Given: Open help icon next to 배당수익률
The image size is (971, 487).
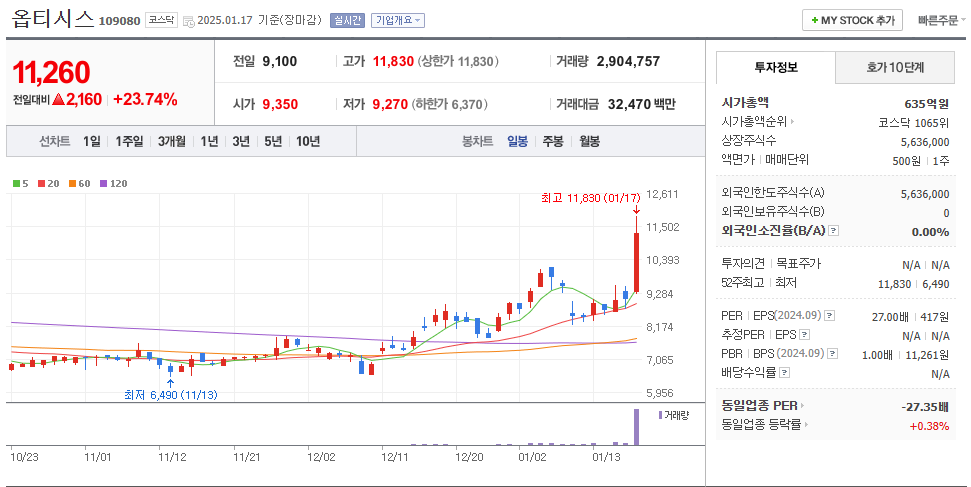Looking at the screenshot, I should click(x=785, y=373).
